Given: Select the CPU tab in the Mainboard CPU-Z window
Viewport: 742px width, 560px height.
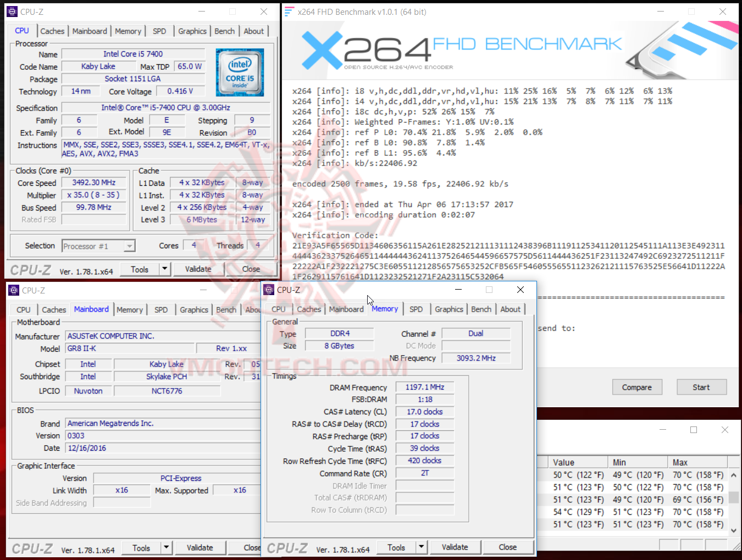Looking at the screenshot, I should 24,310.
